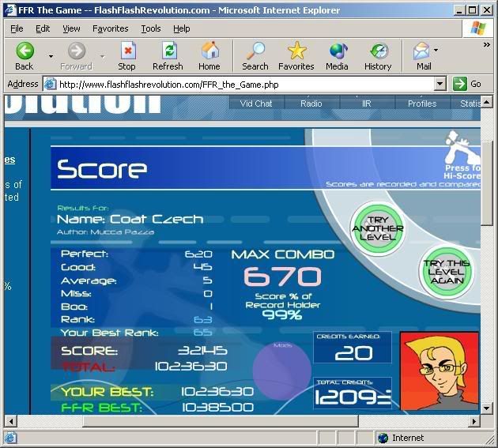Expand the Mail options dropdown arrow
Screen dimensions: 498x448
point(436,51)
